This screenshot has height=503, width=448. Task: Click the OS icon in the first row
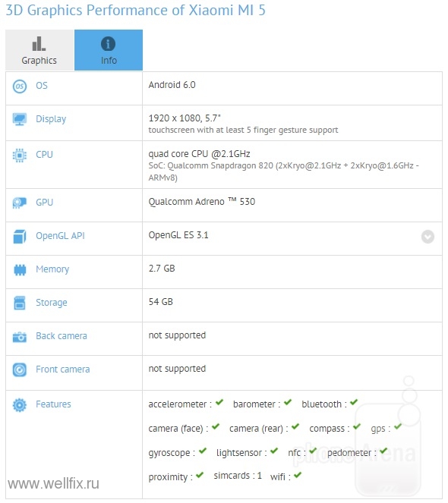pyautogui.click(x=20, y=86)
